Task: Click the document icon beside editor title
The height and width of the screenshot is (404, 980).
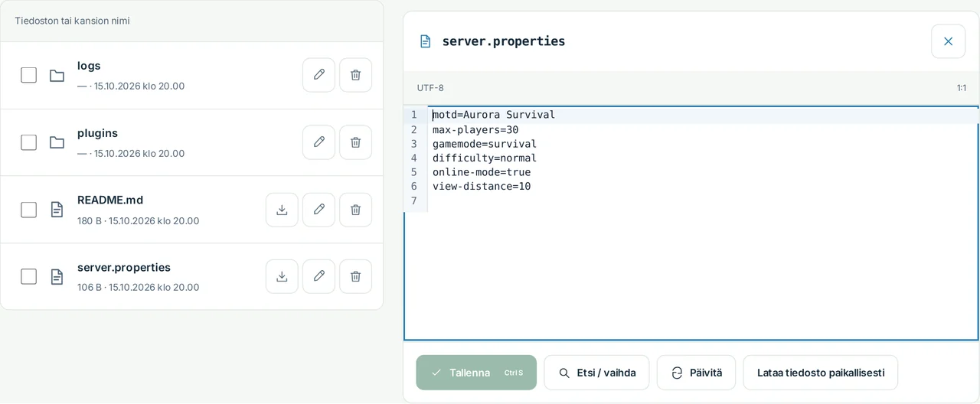Action: [x=426, y=41]
